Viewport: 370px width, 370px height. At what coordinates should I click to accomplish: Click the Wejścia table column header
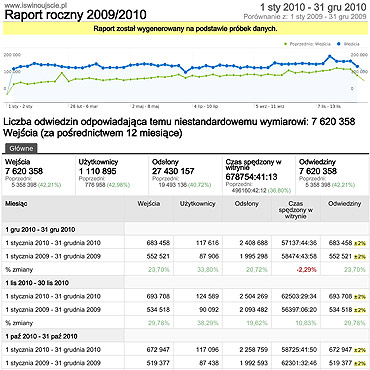point(149,209)
